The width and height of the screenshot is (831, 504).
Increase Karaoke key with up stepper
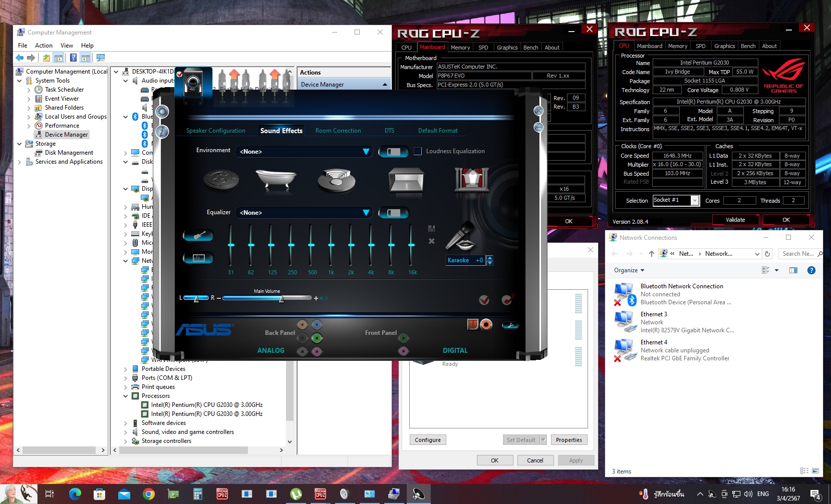490,258
